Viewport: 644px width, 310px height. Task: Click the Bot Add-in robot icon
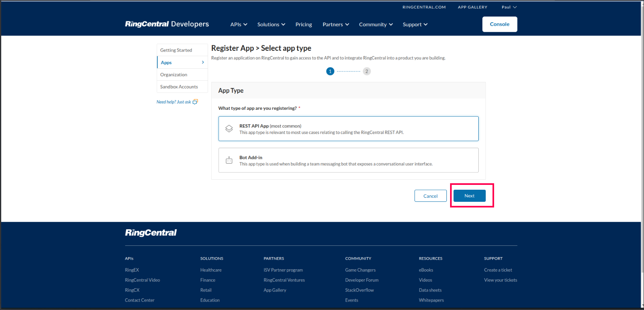point(229,160)
